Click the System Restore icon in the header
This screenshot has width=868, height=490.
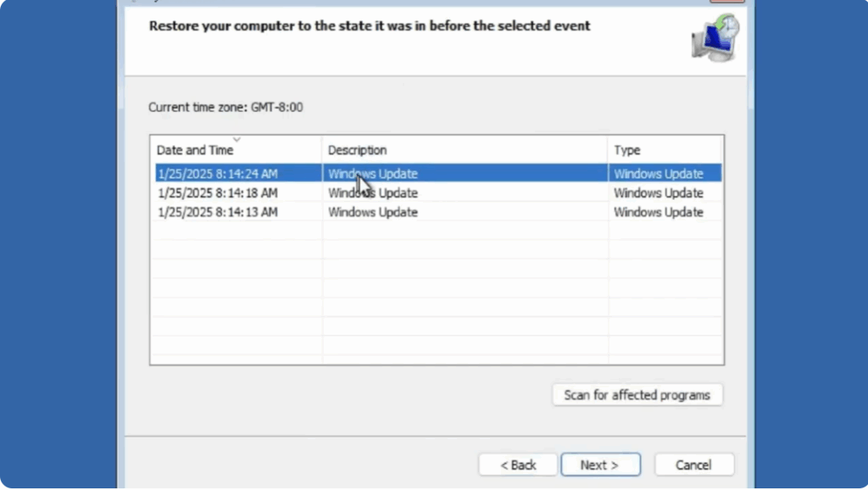coord(715,38)
